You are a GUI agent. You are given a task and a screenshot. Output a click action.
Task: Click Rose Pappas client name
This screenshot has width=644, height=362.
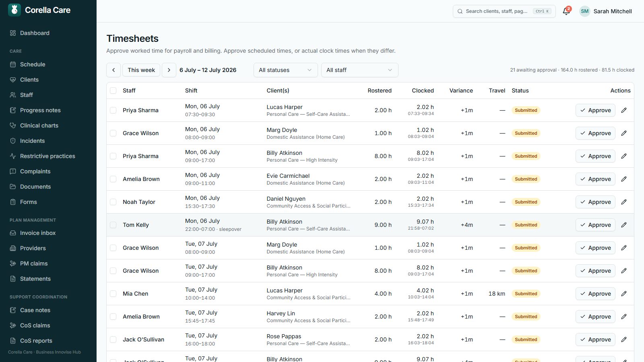pos(284,336)
